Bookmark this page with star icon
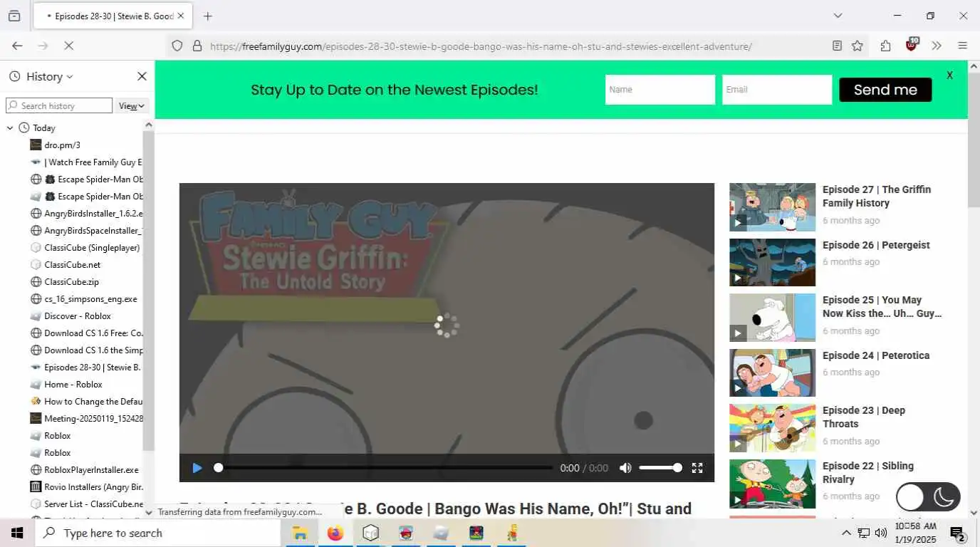Image resolution: width=980 pixels, height=547 pixels. (x=857, y=46)
